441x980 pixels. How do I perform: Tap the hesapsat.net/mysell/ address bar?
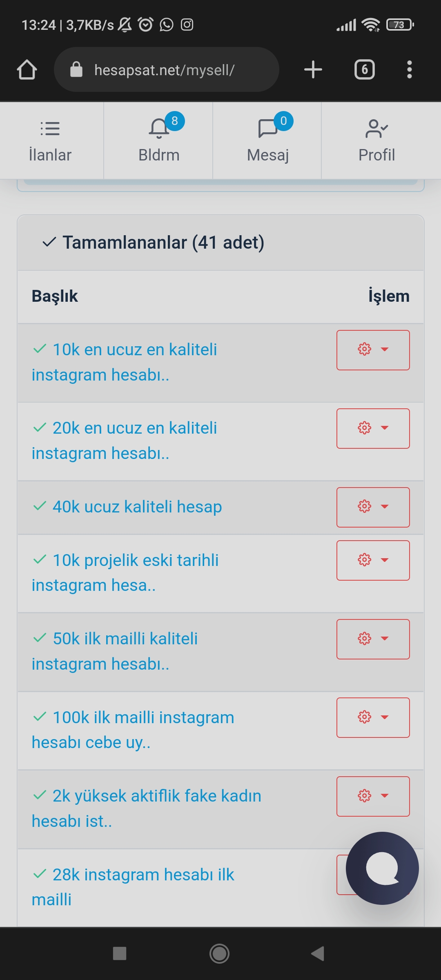point(167,69)
